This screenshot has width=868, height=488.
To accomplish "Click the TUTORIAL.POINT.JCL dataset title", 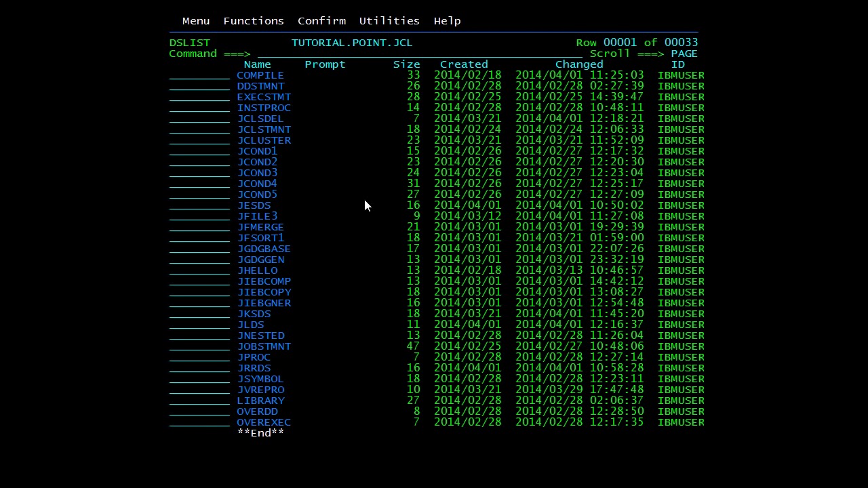I will [x=352, y=43].
